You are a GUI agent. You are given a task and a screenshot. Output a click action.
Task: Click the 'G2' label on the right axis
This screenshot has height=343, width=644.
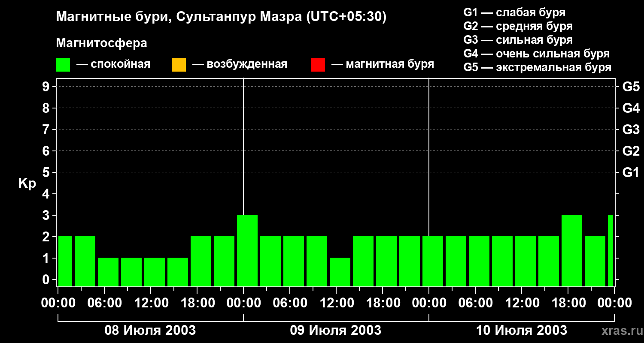[x=631, y=151]
